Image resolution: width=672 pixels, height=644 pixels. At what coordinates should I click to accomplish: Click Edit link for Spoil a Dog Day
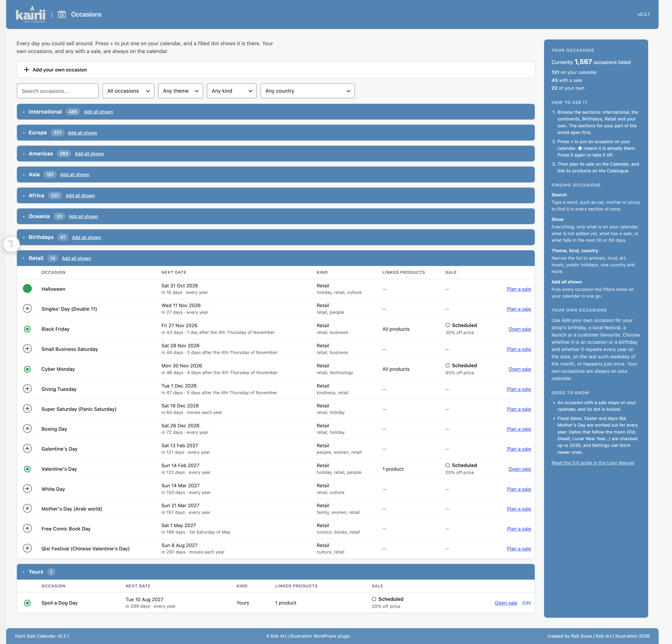[526, 603]
